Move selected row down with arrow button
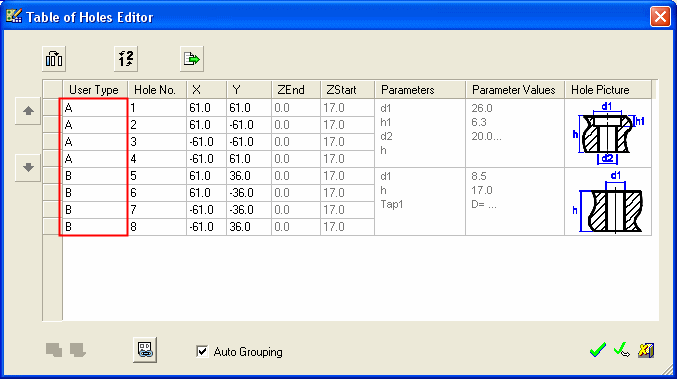677x379 pixels. (x=28, y=167)
